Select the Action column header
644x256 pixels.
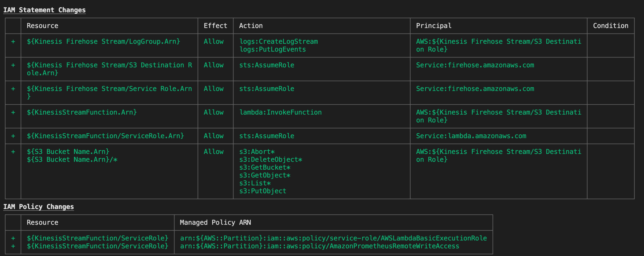251,26
